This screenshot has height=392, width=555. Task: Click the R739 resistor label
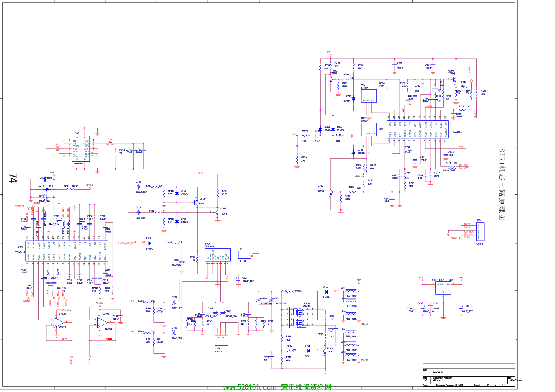304,158
